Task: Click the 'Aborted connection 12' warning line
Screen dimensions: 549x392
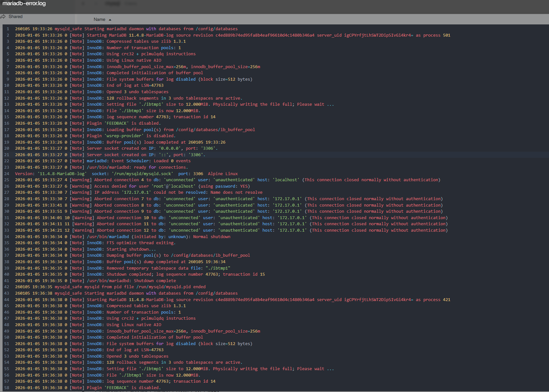Action: 123,230
